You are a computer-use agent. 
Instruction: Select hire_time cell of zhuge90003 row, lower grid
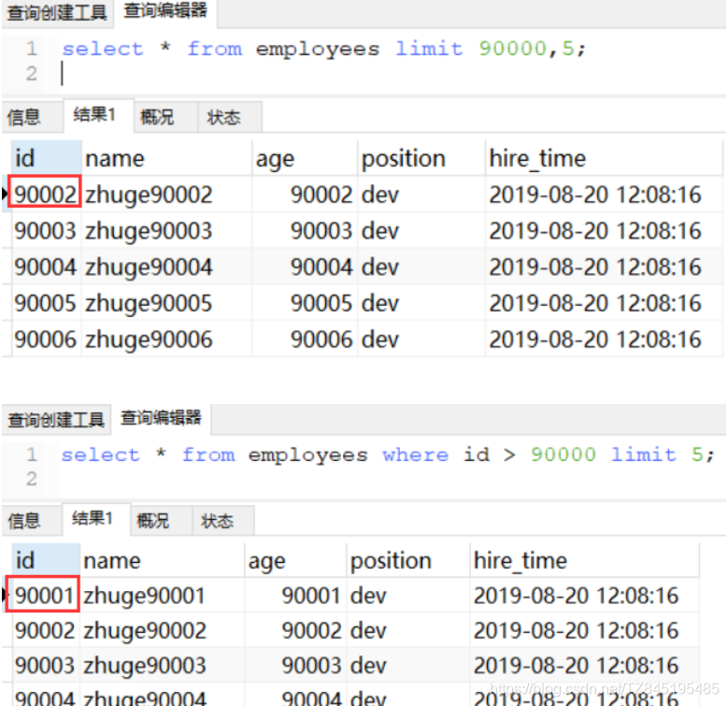click(584, 665)
